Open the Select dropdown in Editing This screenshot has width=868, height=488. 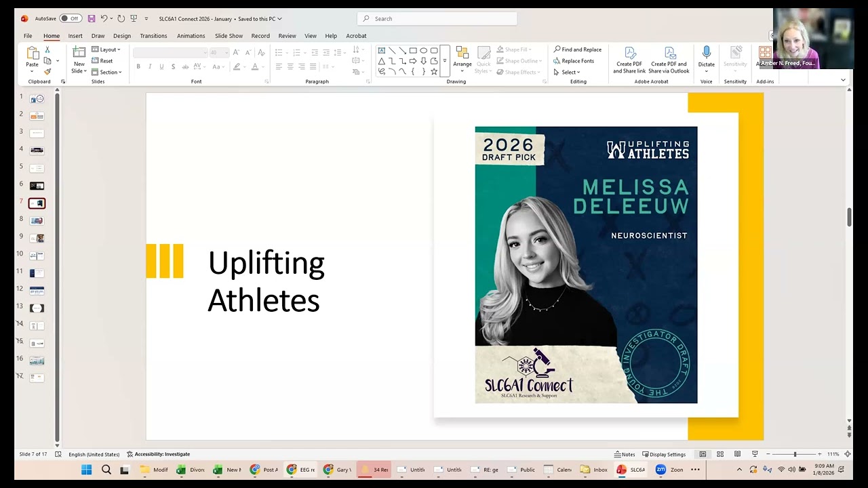pyautogui.click(x=567, y=72)
